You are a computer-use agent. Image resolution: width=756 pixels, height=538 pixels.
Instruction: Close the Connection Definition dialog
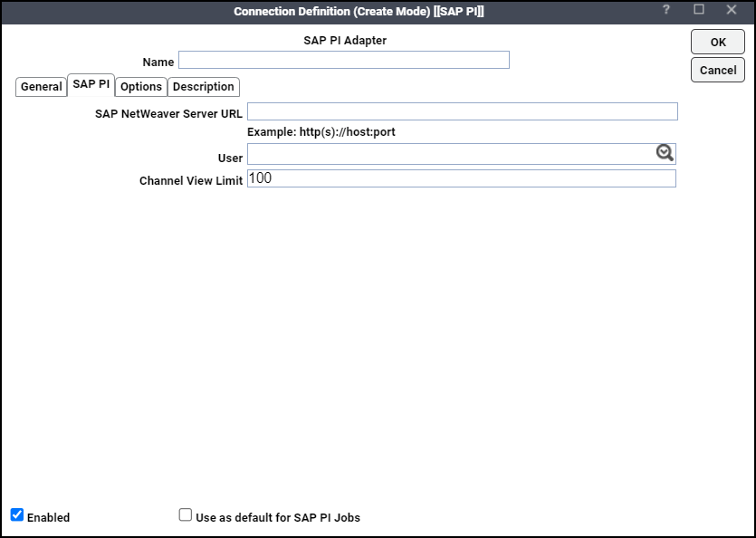click(732, 10)
